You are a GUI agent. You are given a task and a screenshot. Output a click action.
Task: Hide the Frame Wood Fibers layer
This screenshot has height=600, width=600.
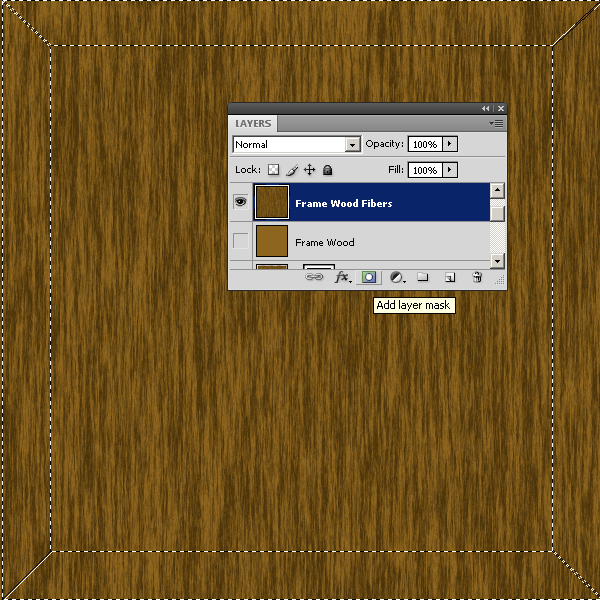[x=240, y=202]
